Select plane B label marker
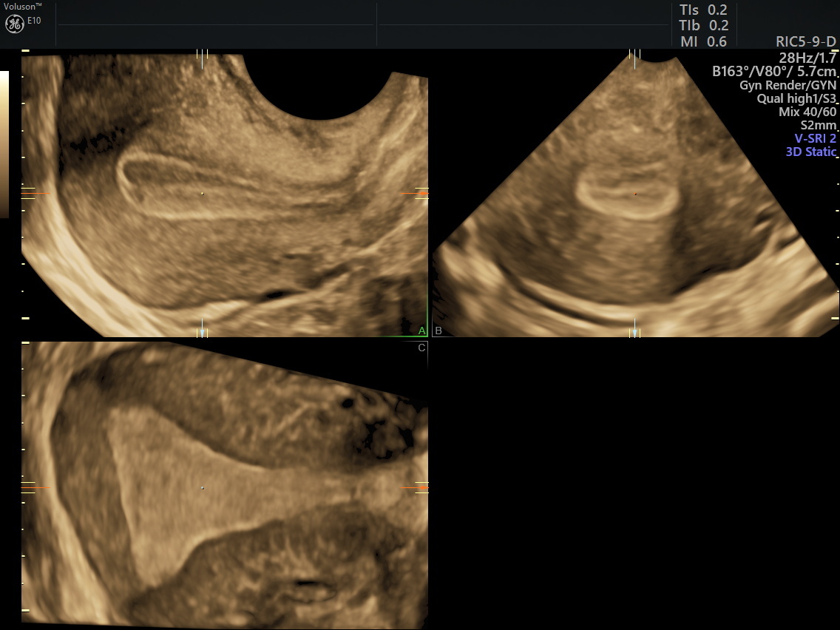Image resolution: width=840 pixels, height=630 pixels. (438, 331)
